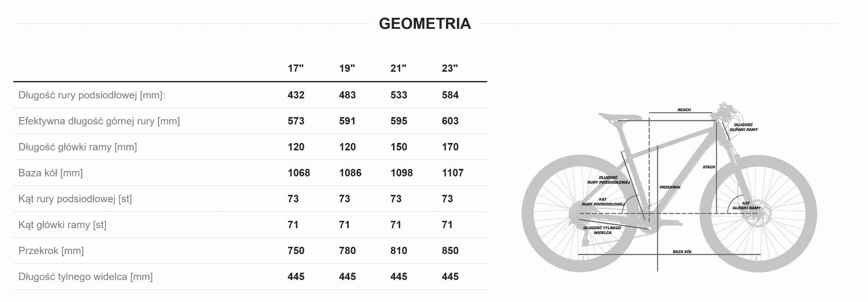Click the REACH label on the bike diagram

coord(684,110)
